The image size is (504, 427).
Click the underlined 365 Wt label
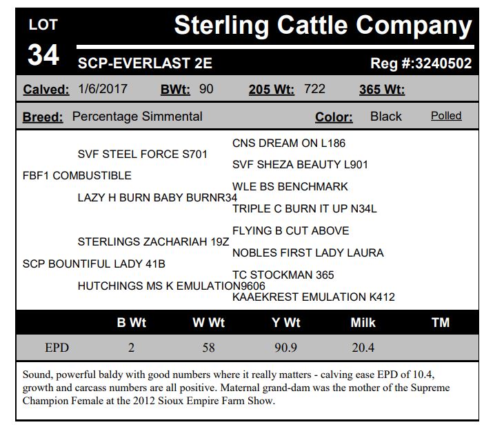pos(382,90)
